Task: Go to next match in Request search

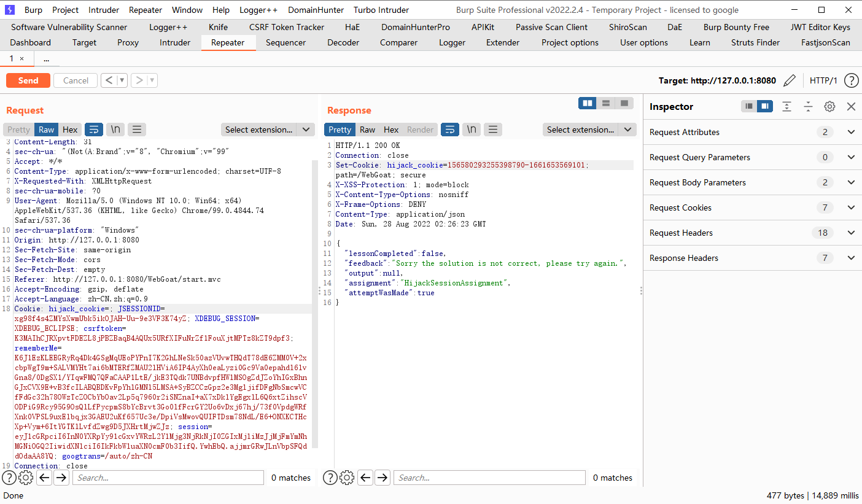Action: (x=61, y=478)
